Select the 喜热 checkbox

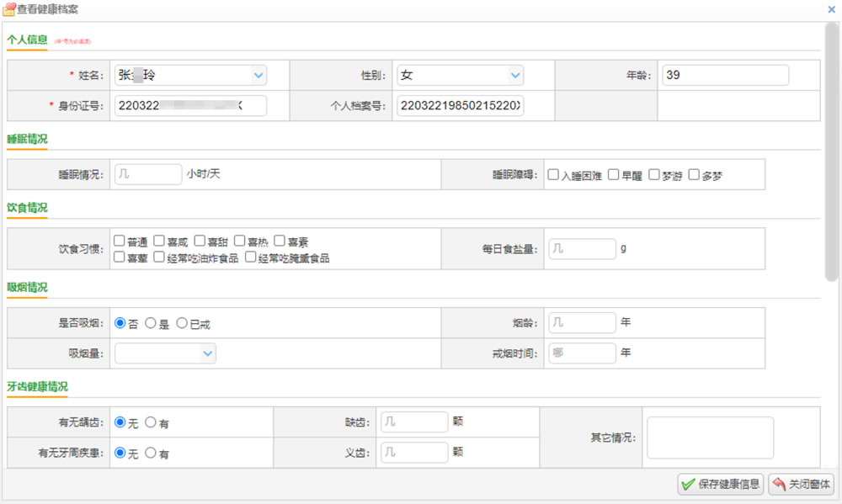coord(239,241)
